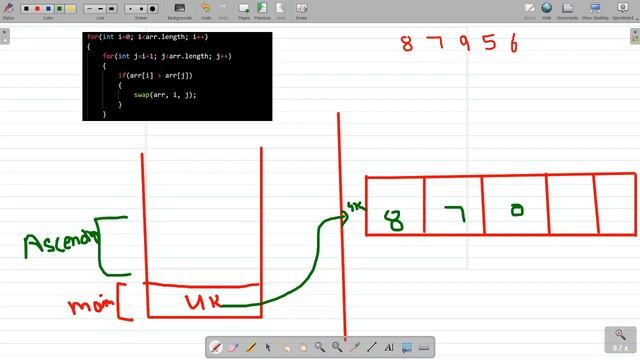
Task: Select the Pen tool in stylus bar
Action: (x=216, y=347)
